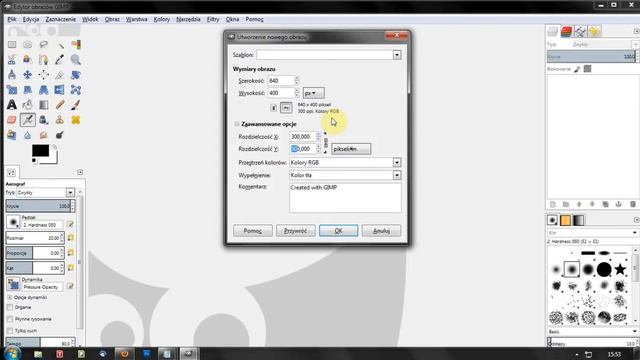Screen dimensions: 640x360
Task: Click the Pomoc button in dialog
Action: pyautogui.click(x=253, y=231)
